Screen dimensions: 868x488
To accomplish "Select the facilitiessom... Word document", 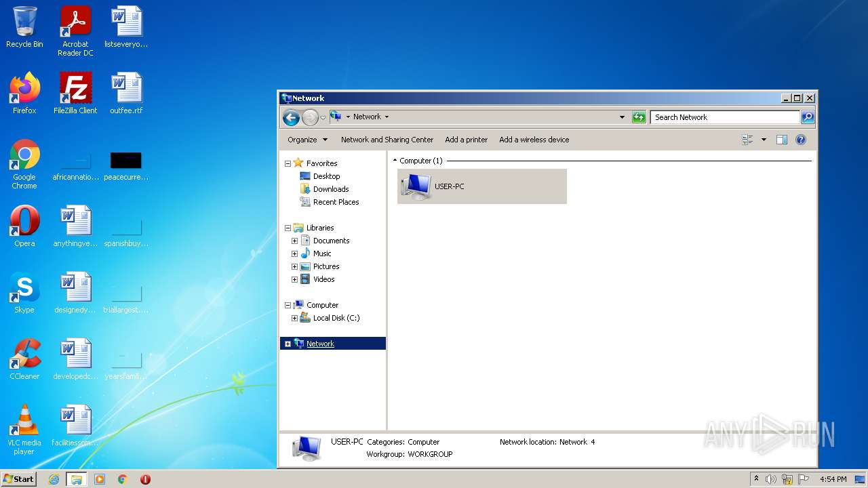I will pyautogui.click(x=75, y=426).
